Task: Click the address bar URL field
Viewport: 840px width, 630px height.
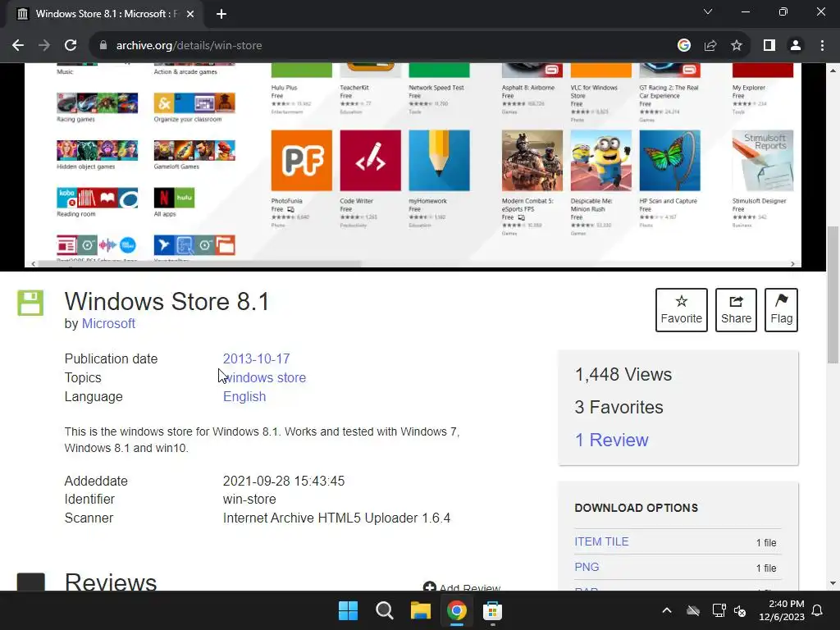Action: click(386, 46)
